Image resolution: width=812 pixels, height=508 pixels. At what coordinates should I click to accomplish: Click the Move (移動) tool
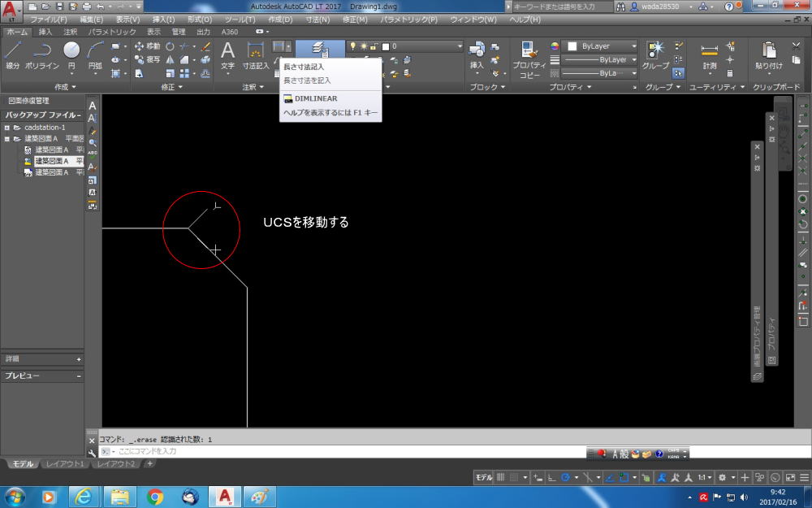point(148,46)
